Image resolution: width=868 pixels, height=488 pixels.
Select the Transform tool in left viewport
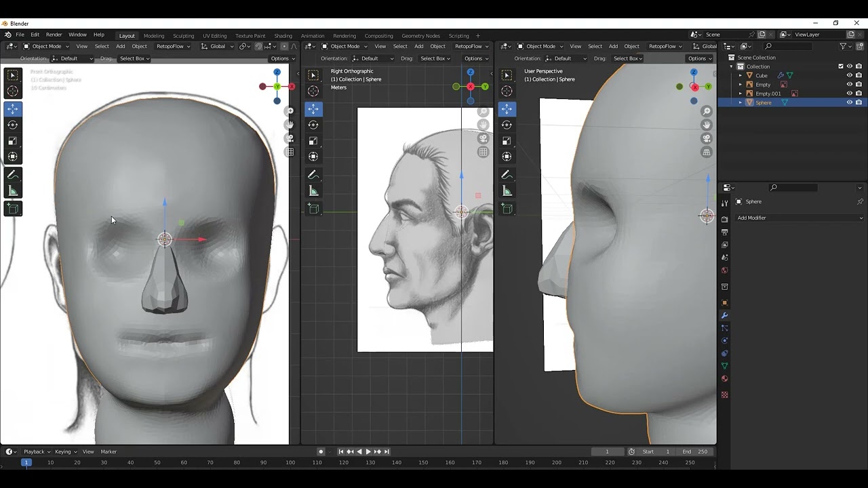click(13, 157)
